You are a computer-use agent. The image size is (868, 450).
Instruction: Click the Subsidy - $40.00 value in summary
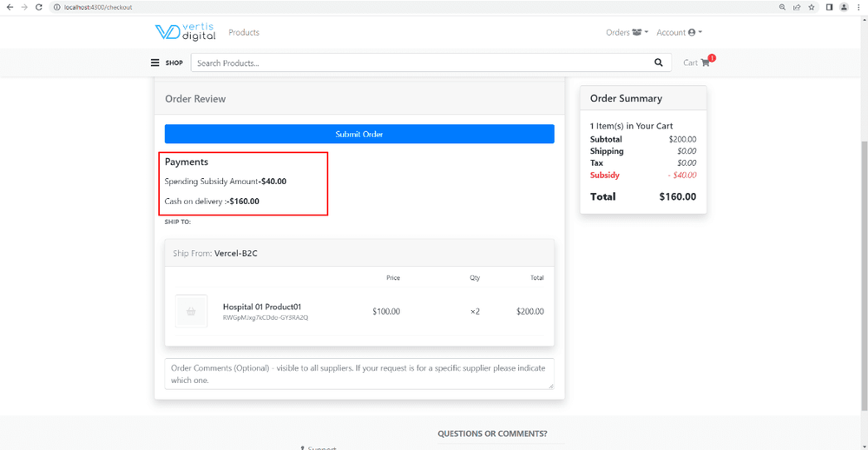pos(681,175)
